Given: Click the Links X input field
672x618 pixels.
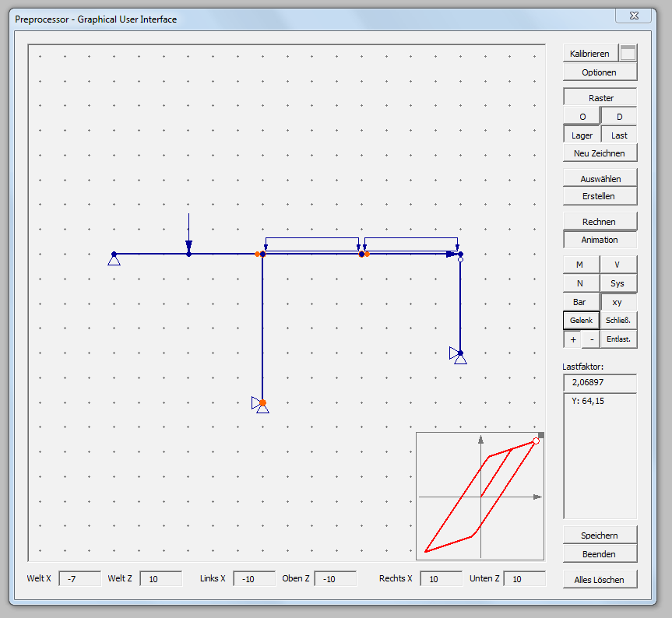Looking at the screenshot, I should pyautogui.click(x=254, y=578).
